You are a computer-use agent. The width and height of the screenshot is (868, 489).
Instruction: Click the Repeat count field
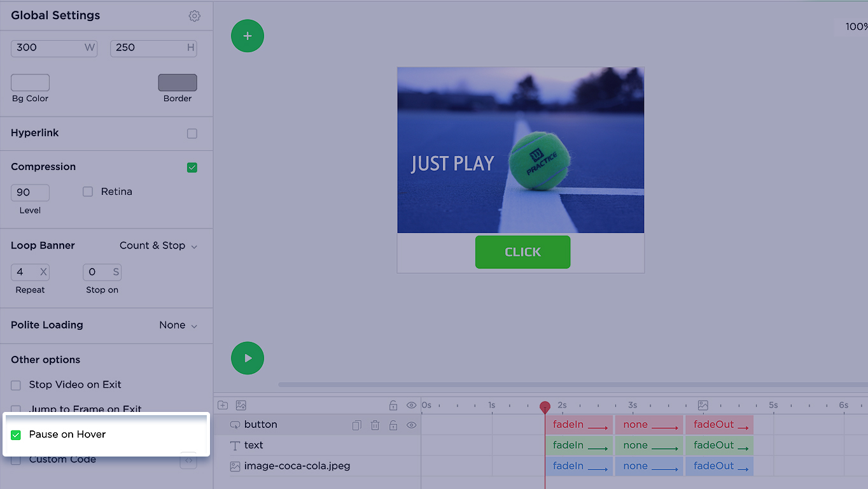[30, 272]
